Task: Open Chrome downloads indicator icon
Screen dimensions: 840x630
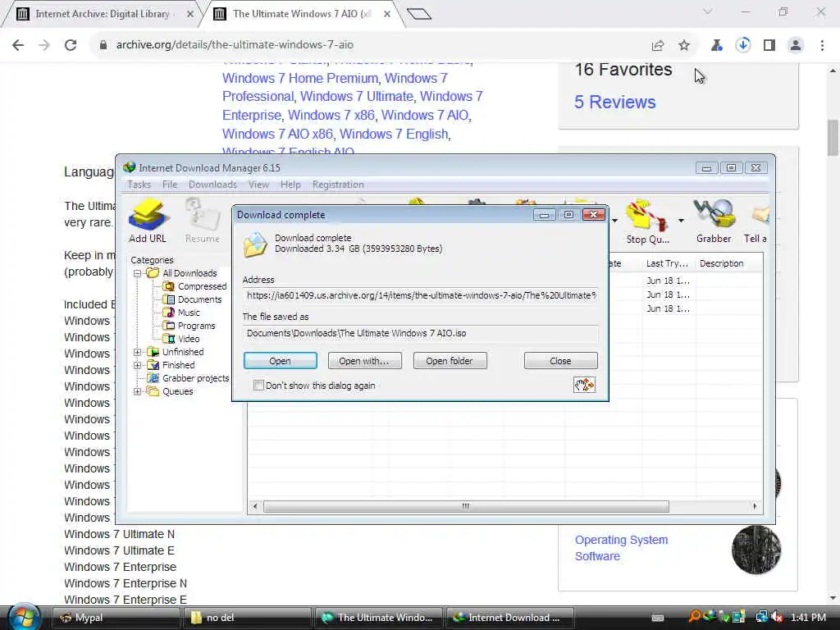Action: coord(742,45)
